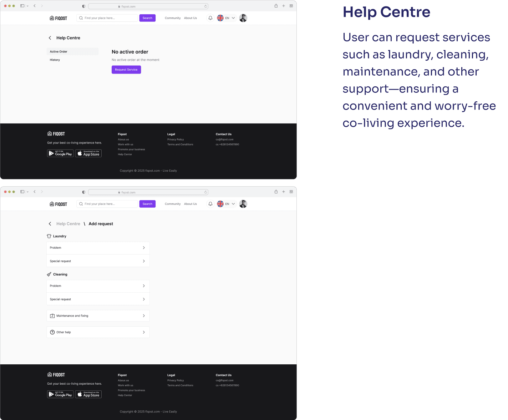Expand the Laundry Special request row
508x420 pixels.
tap(98, 261)
